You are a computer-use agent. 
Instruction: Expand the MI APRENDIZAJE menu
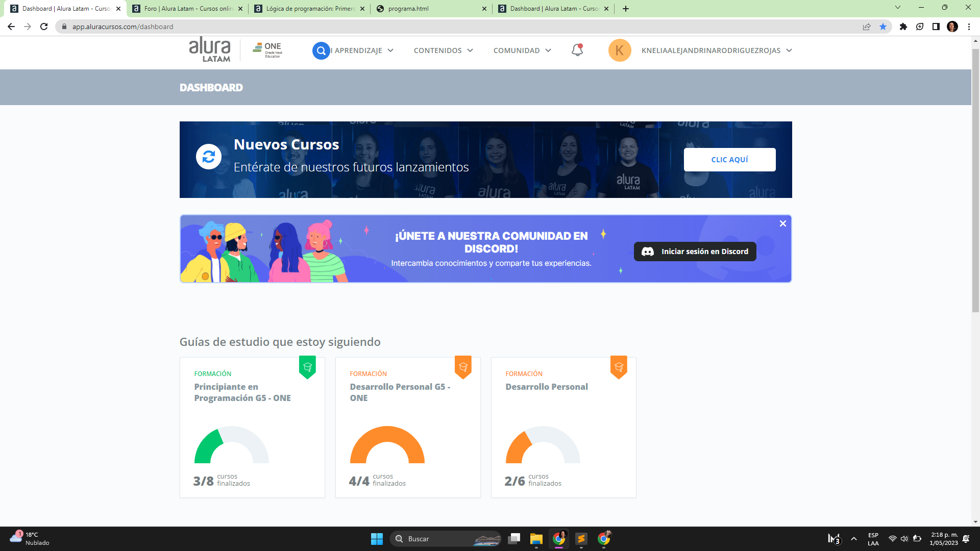pyautogui.click(x=362, y=51)
